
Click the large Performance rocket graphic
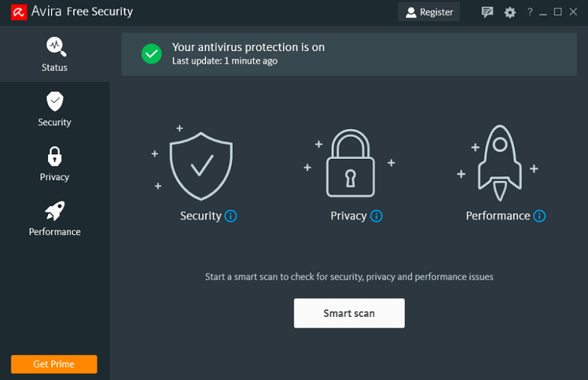click(x=500, y=163)
